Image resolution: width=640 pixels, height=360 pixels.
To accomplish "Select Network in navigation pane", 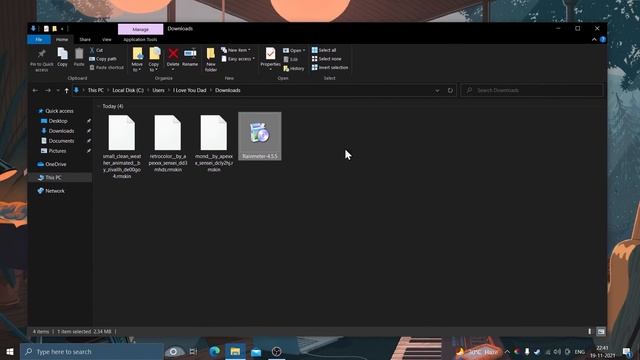I will pyautogui.click(x=55, y=191).
